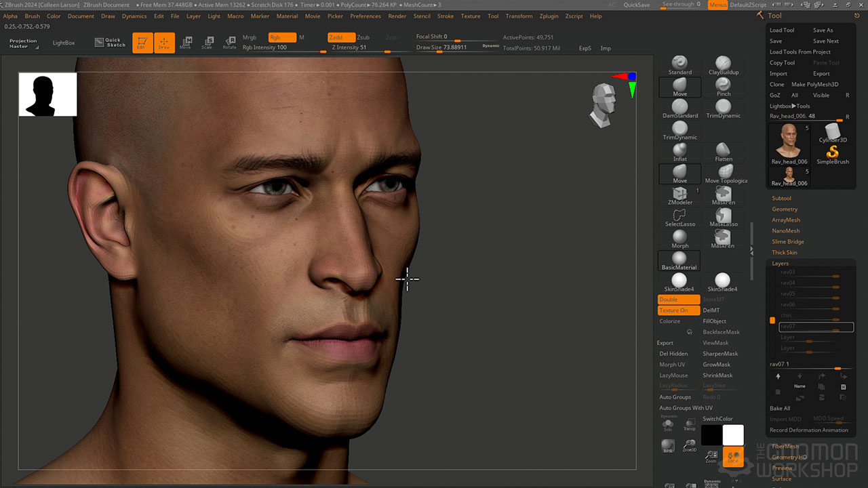This screenshot has width=868, height=488.
Task: Open the Zplugin menu
Action: (x=550, y=16)
